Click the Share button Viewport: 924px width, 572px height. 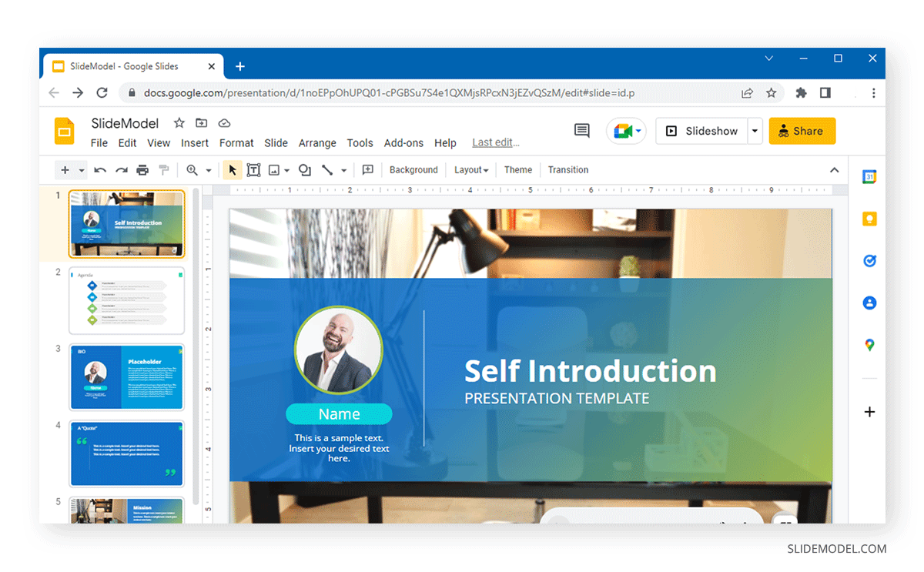[x=802, y=131]
